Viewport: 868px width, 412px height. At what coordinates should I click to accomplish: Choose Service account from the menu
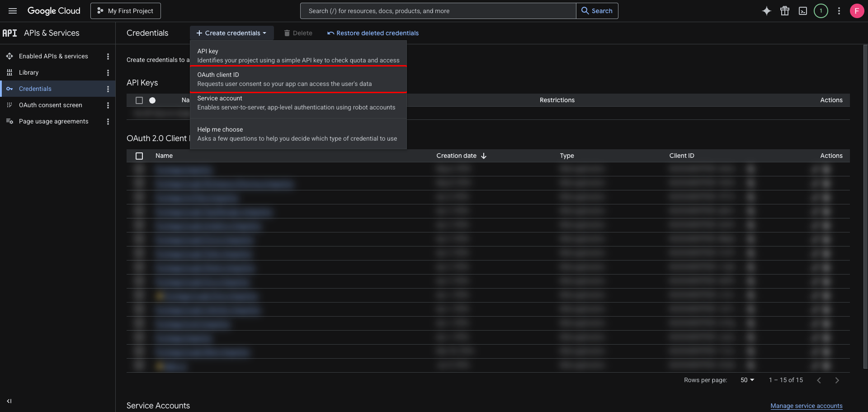pos(298,103)
